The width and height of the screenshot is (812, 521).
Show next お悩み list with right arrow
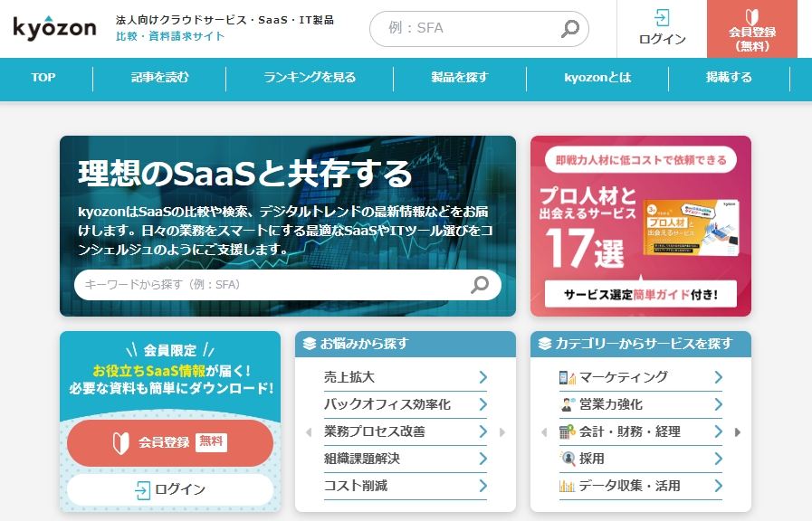pos(502,432)
